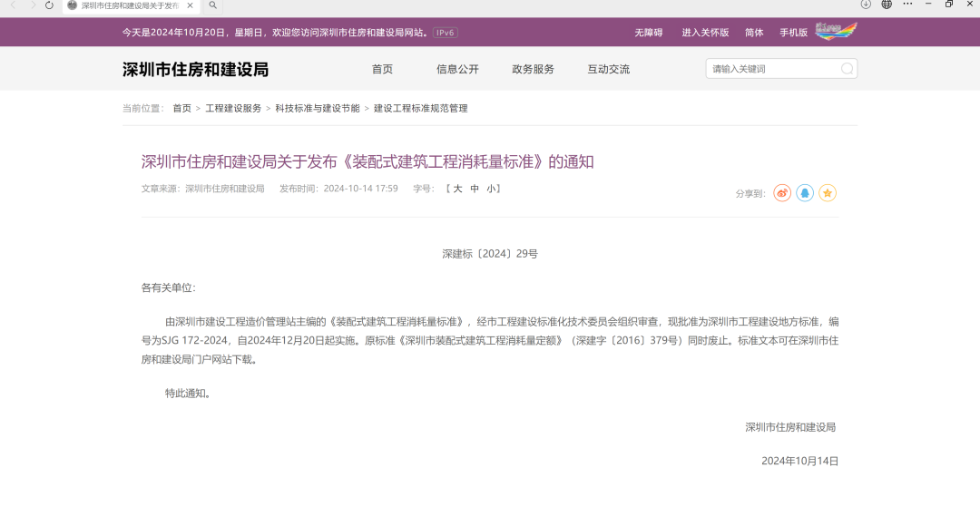Switch to 进入关怀版 care mode
Image resolution: width=980 pixels, height=516 pixels.
coord(705,33)
